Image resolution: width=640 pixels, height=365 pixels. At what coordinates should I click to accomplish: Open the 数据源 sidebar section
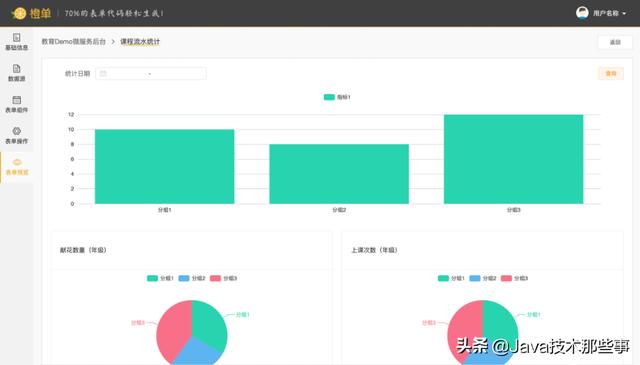[x=16, y=73]
